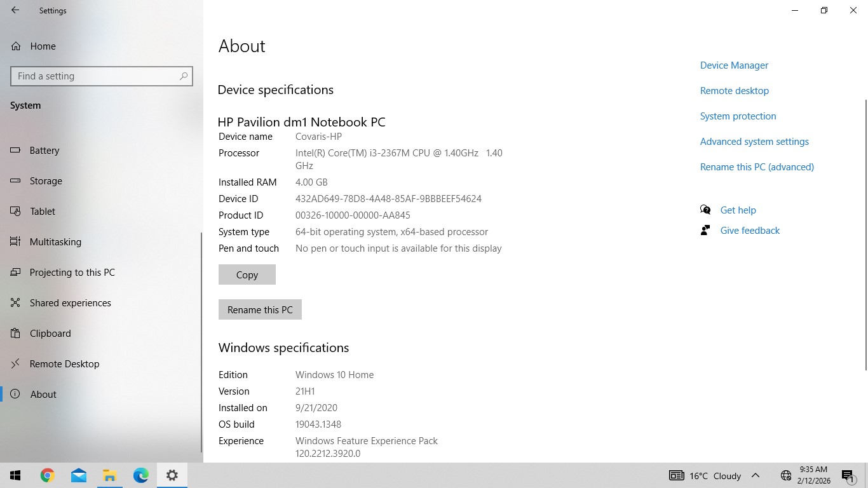Screen dimensions: 868x488
Task: Click the Clipboard icon in the sidebar
Action: click(x=16, y=334)
